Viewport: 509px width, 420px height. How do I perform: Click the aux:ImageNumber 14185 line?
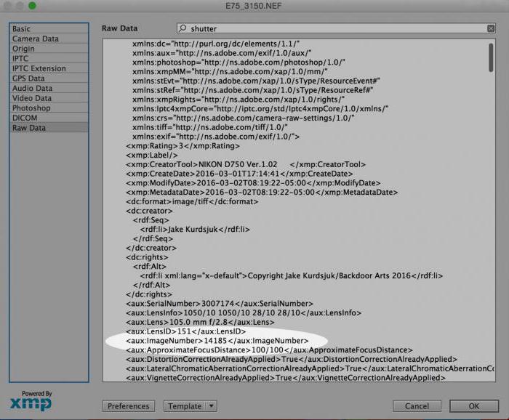coord(217,341)
